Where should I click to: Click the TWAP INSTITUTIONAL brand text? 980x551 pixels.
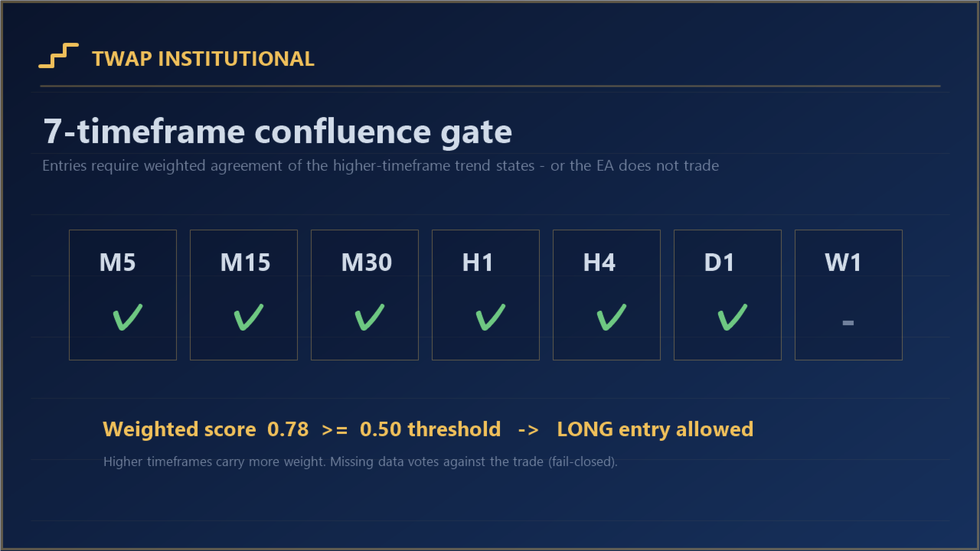pyautogui.click(x=203, y=59)
